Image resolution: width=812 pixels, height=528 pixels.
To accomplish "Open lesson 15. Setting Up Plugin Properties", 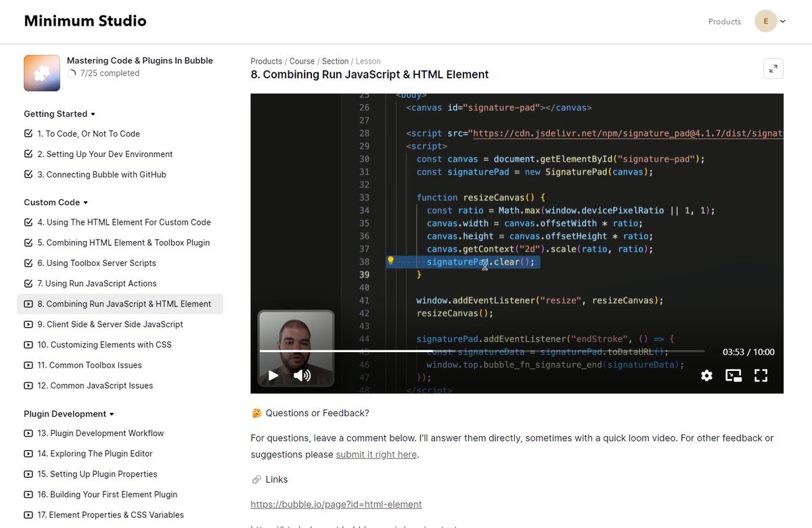I will pos(97,474).
